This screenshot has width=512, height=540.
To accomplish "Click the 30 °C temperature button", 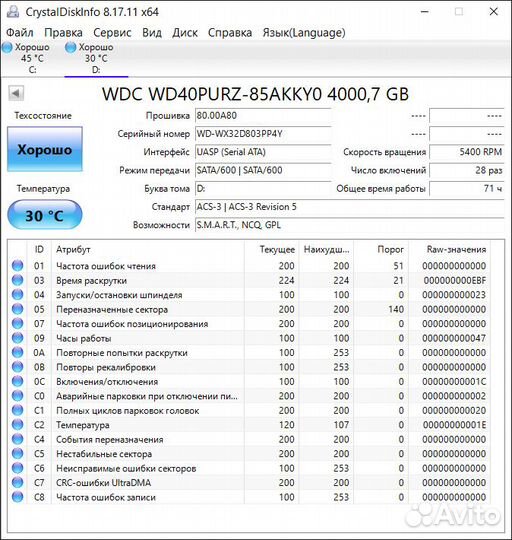I will [45, 215].
